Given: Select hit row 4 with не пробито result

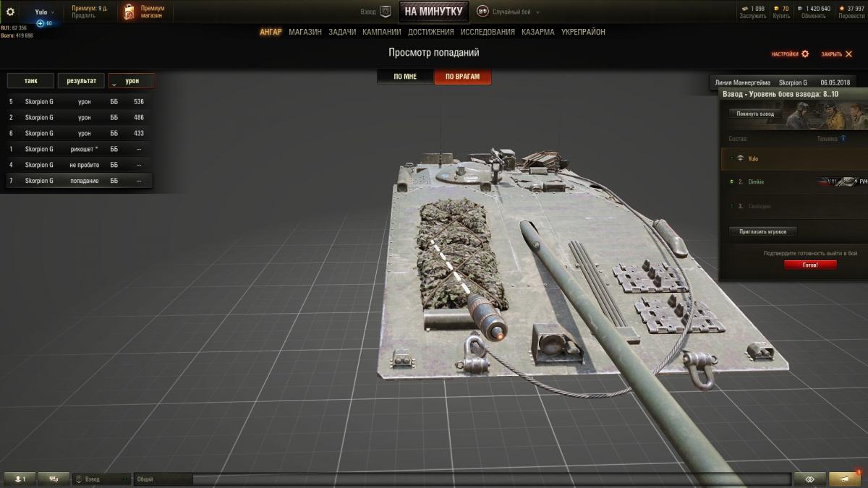Looking at the screenshot, I should (x=79, y=165).
